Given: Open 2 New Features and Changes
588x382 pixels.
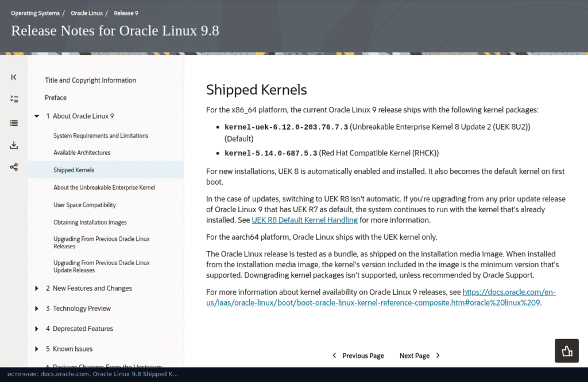Looking at the screenshot, I should pos(89,289).
